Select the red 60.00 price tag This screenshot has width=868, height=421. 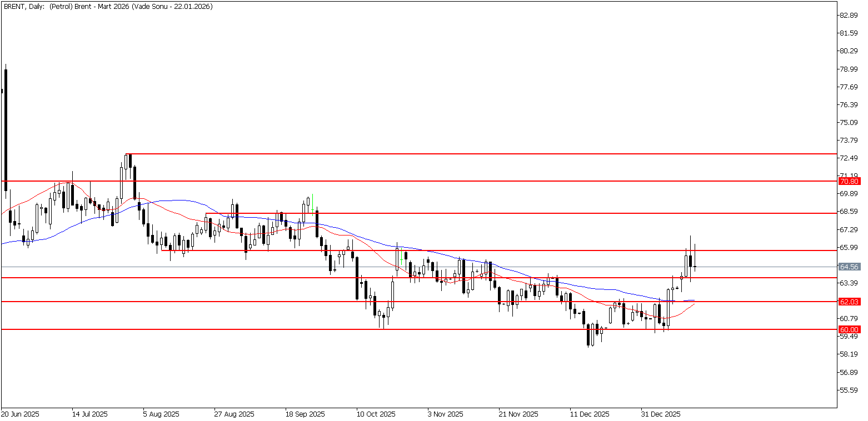click(850, 329)
